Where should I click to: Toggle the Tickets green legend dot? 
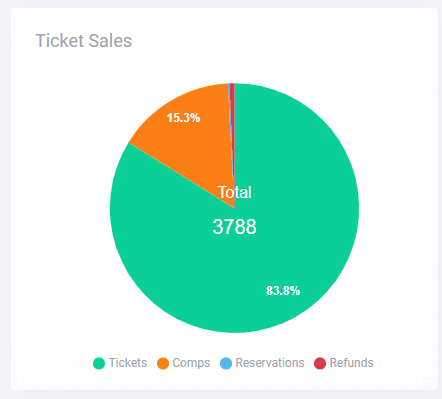click(x=99, y=363)
